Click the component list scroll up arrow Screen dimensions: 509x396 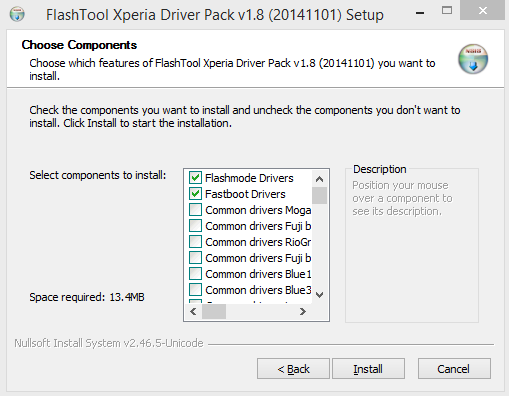pyautogui.click(x=319, y=179)
